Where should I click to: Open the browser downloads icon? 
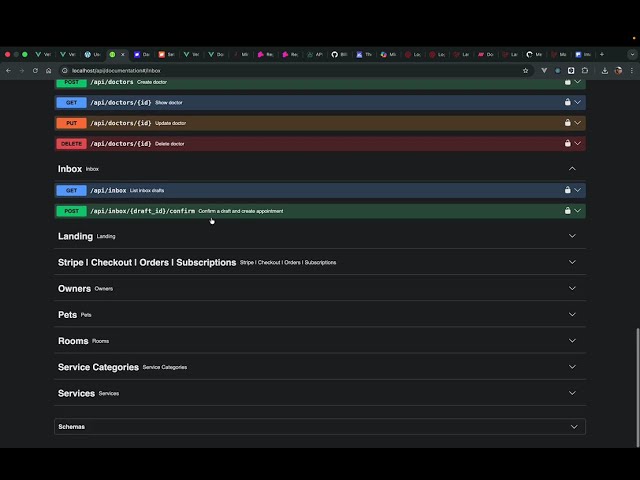[x=604, y=71]
